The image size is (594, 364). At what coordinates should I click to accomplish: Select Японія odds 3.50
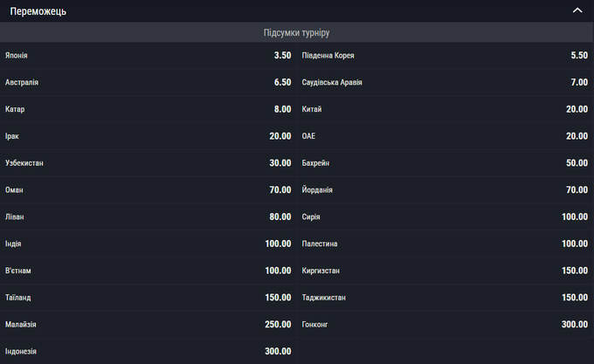tap(148, 55)
